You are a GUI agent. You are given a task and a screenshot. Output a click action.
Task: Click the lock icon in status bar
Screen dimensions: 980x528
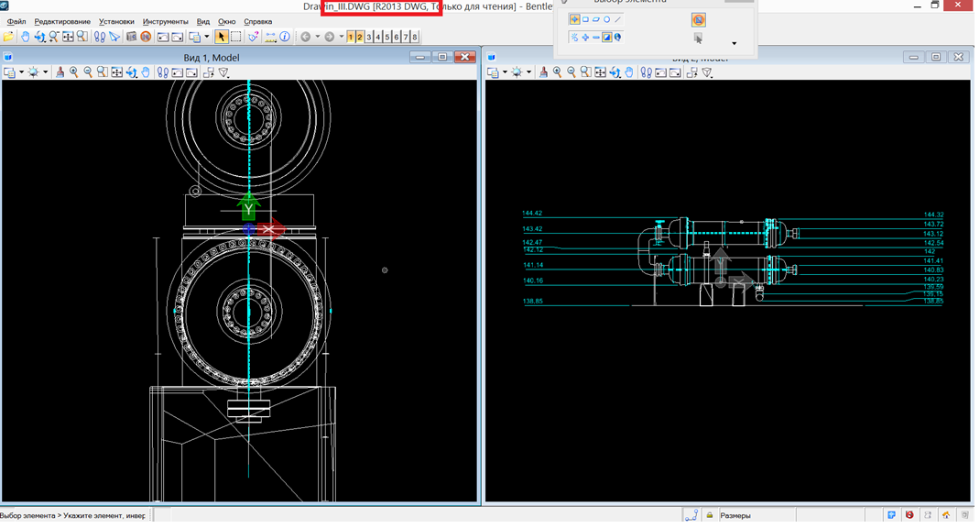pos(710,515)
